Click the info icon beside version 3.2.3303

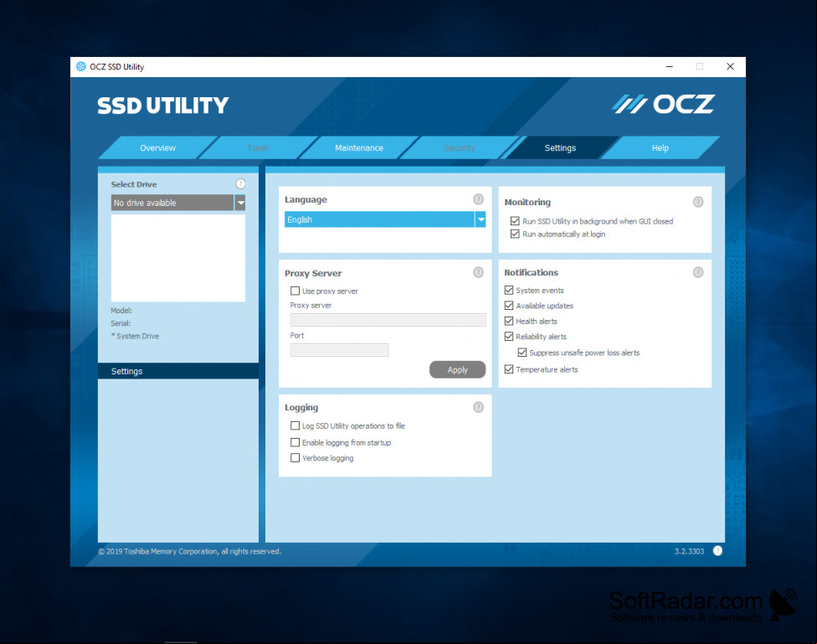point(717,551)
